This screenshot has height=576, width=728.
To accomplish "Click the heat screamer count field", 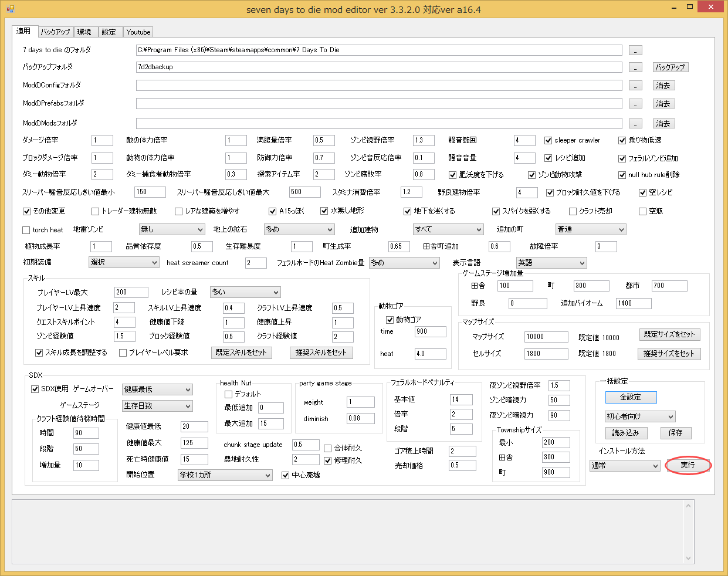I will tap(256, 263).
